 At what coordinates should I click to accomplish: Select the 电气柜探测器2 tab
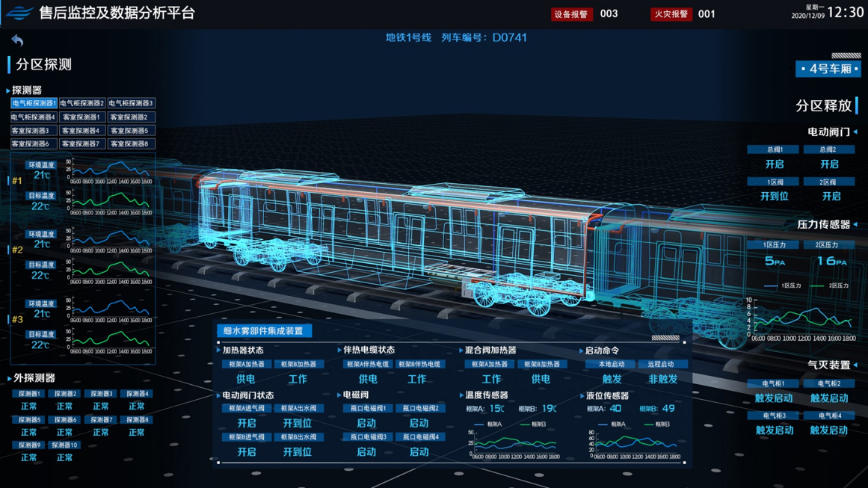pyautogui.click(x=82, y=104)
